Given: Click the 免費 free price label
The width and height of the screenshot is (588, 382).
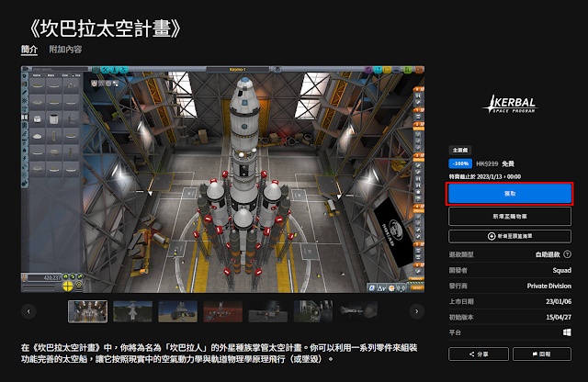Looking at the screenshot, I should (508, 163).
